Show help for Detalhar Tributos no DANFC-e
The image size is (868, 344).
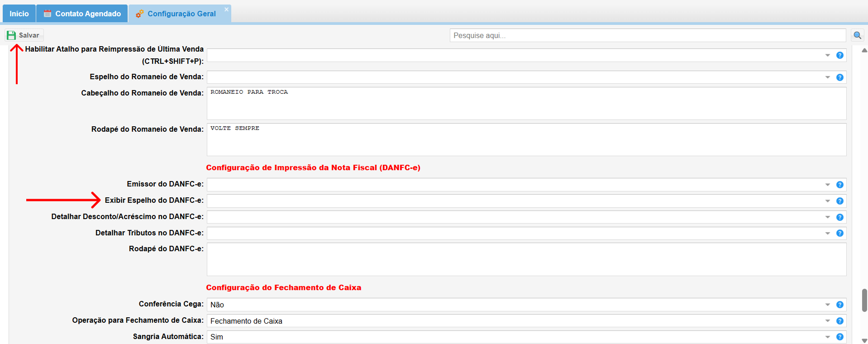point(839,233)
